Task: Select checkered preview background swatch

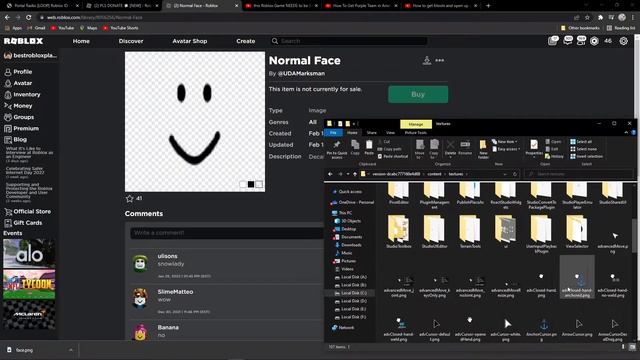Action: tap(259, 184)
